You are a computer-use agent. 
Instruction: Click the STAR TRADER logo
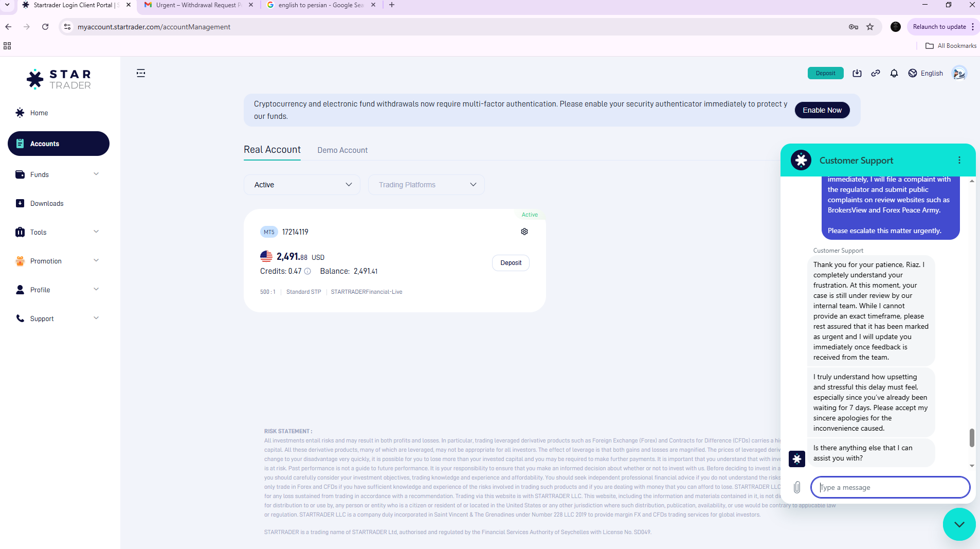pos(59,79)
